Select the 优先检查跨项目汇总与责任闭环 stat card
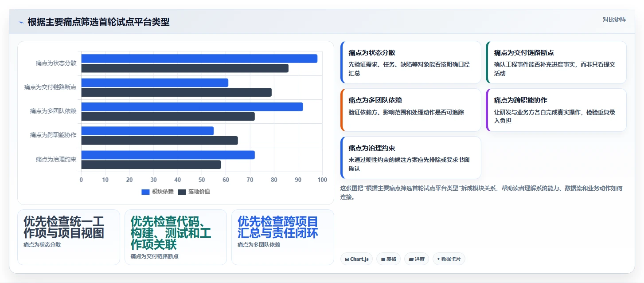This screenshot has height=283, width=644. [283, 237]
